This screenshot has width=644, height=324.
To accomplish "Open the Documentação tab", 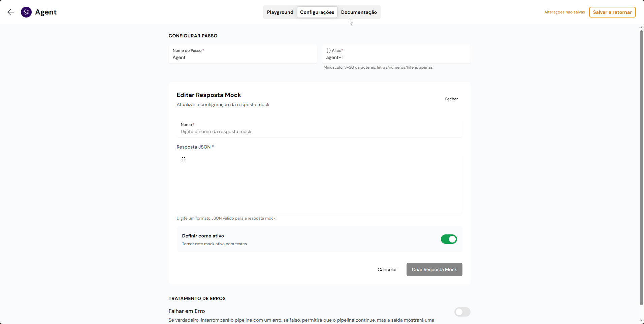I will pyautogui.click(x=359, y=12).
